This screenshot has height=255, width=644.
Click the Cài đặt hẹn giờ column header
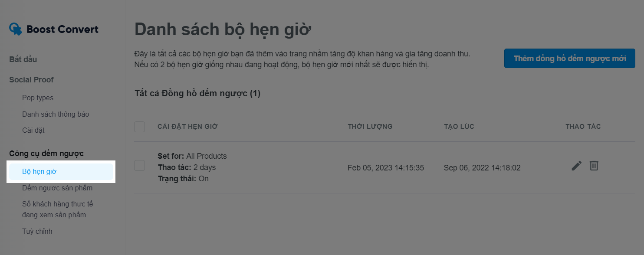point(187,127)
